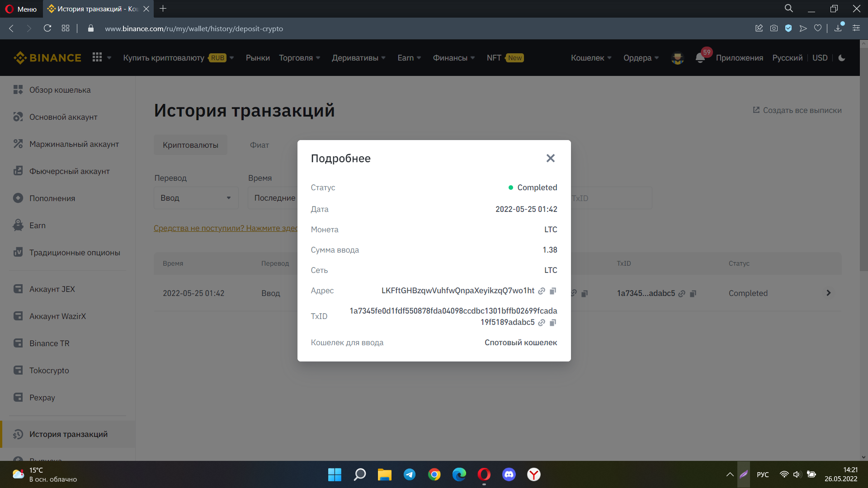Open Windows Start menu

tap(335, 474)
